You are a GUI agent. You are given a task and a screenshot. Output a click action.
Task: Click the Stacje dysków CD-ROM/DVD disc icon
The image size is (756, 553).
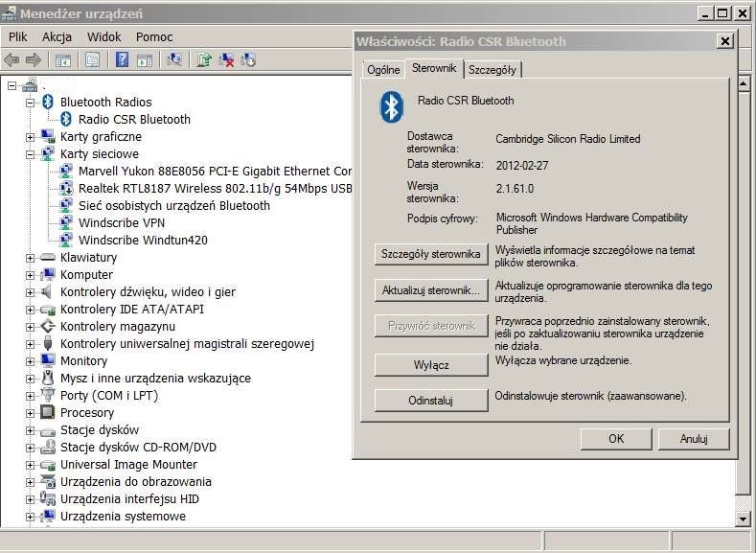pyautogui.click(x=48, y=447)
